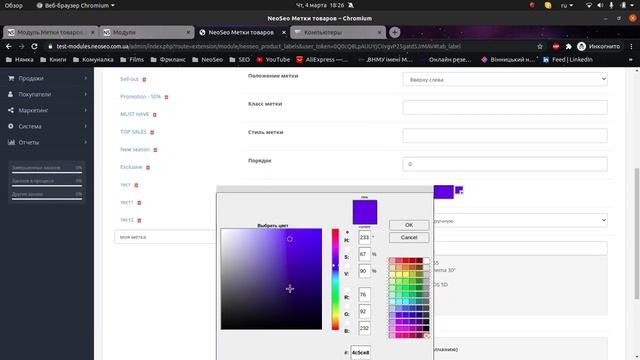
Task: Open the NeoSeo bookmarks folder
Action: point(207,60)
